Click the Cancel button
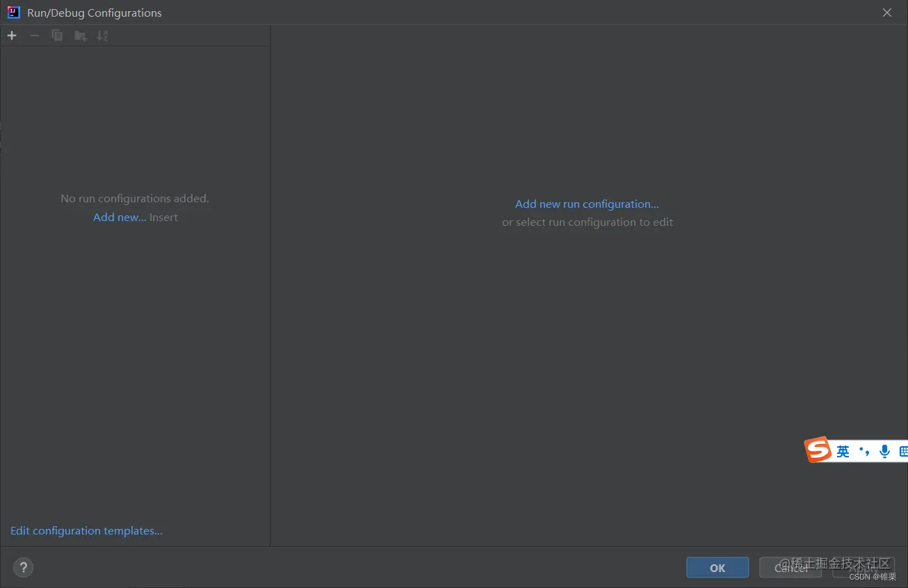The width and height of the screenshot is (908, 588). click(x=791, y=567)
